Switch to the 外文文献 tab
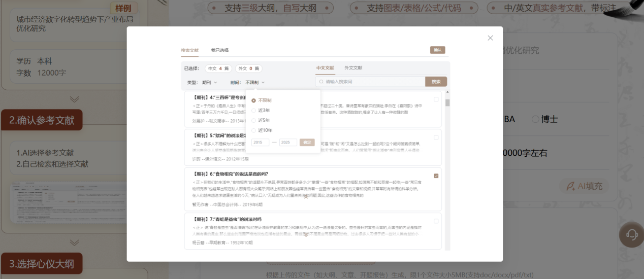The height and width of the screenshot is (279, 644). coord(353,68)
